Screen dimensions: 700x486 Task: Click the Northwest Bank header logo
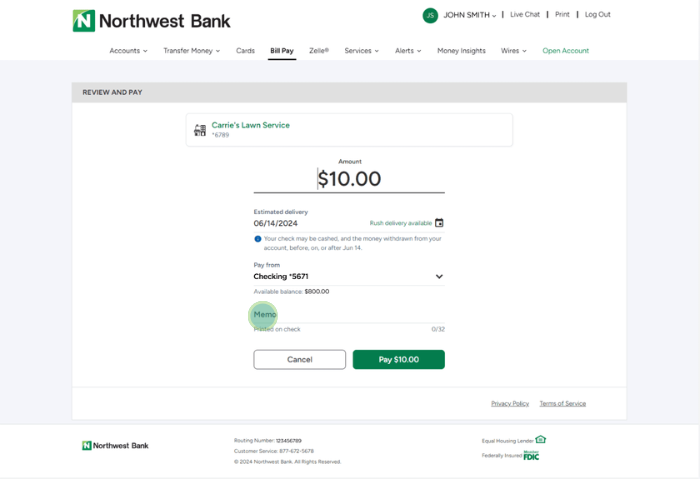pos(151,20)
